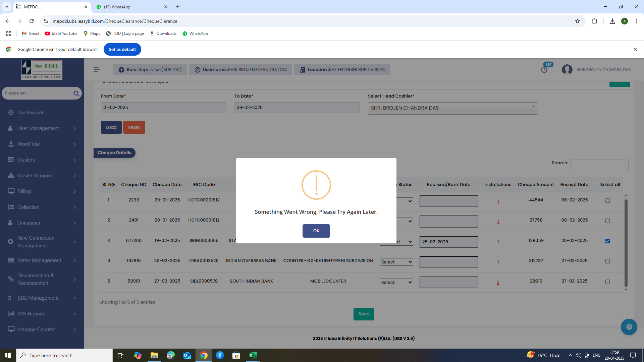Click Realised/Bank Date field for cheque 162815

448,262
